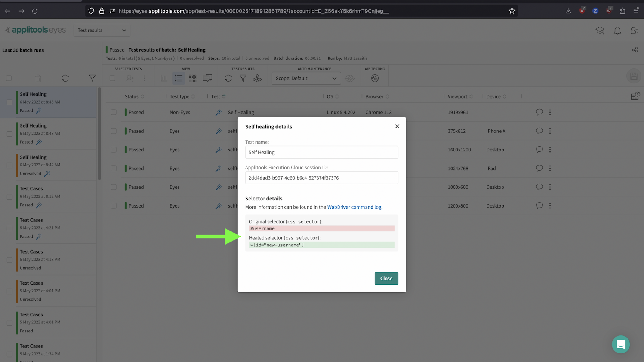The image size is (644, 362).
Task: Open the chat support bubble
Action: (620, 344)
